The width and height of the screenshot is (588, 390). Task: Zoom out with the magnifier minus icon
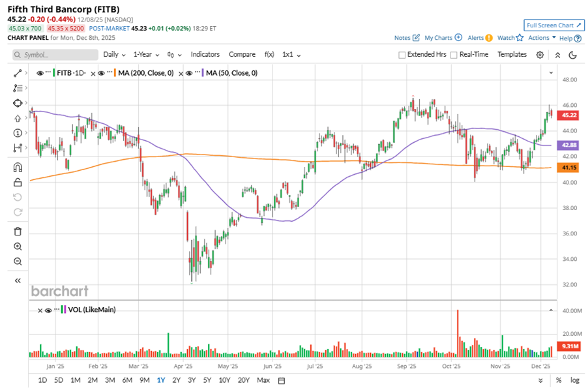[18, 262]
